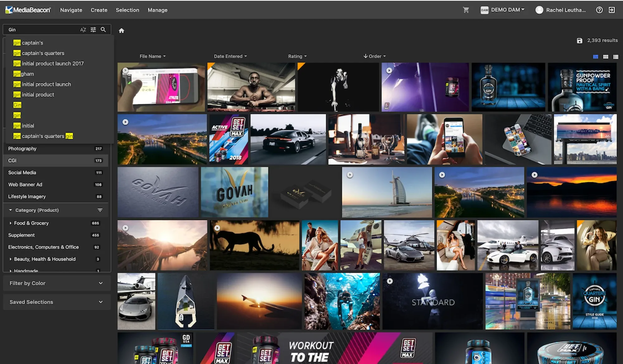This screenshot has width=623, height=364.
Task: Play the orange sunset lake video
Action: pos(534,175)
